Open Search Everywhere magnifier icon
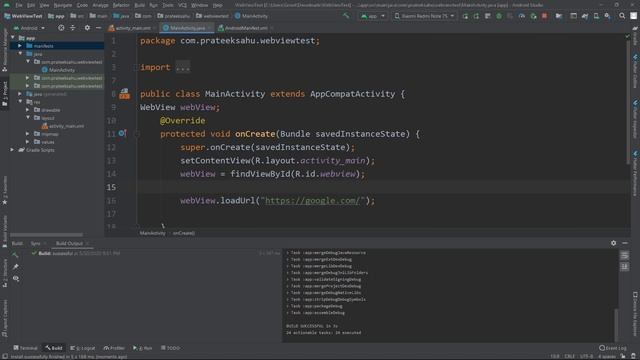The height and width of the screenshot is (360, 640). click(622, 16)
